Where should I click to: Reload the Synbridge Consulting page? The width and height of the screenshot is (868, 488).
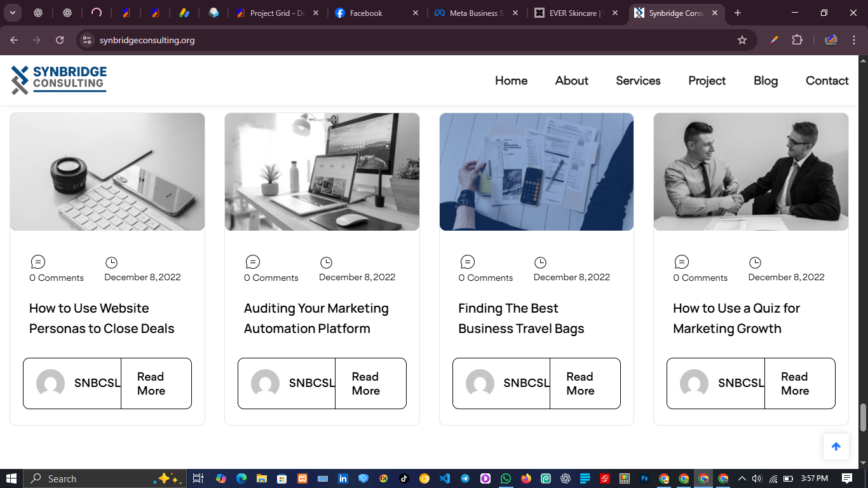click(60, 39)
